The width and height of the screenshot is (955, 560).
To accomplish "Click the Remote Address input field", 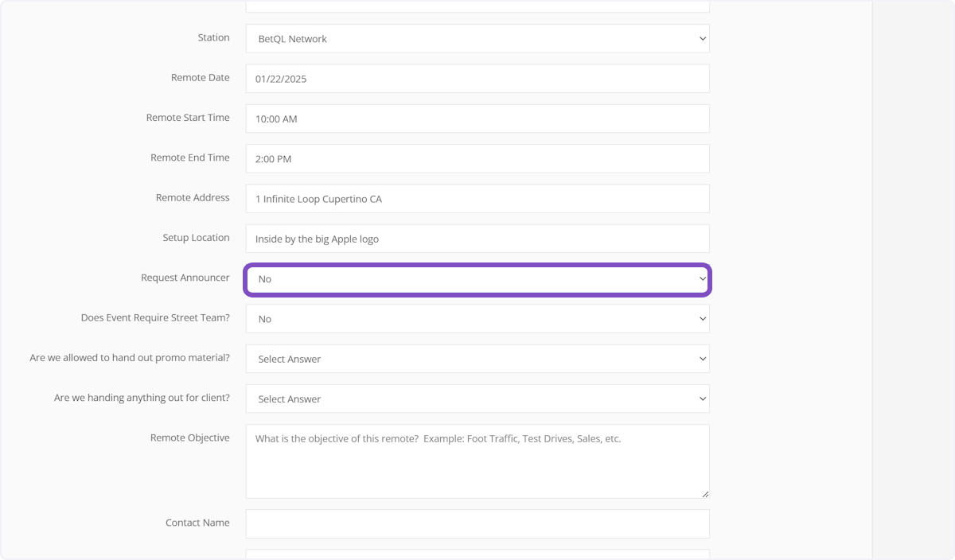I will pyautogui.click(x=477, y=199).
